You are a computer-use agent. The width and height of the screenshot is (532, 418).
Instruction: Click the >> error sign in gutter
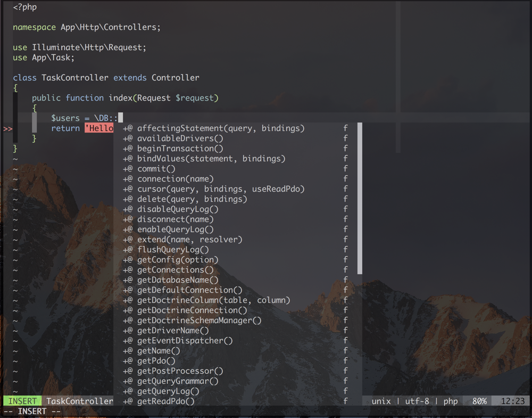[8, 129]
